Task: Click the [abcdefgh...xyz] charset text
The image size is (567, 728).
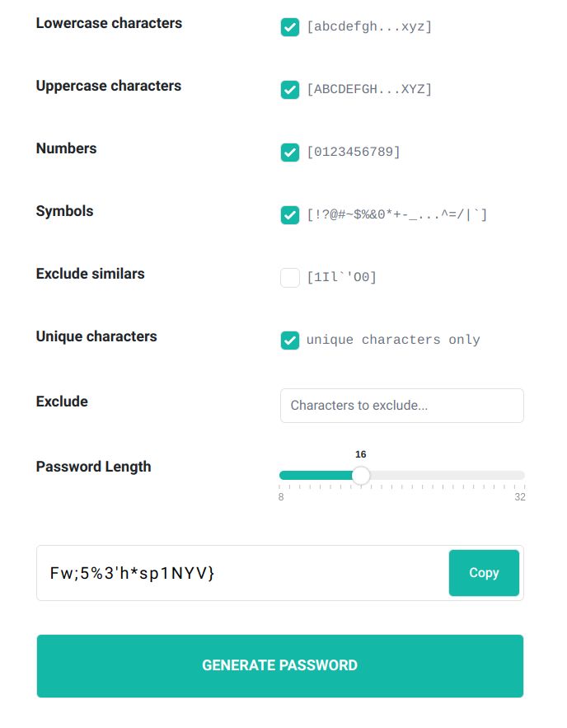Action: coord(368,27)
